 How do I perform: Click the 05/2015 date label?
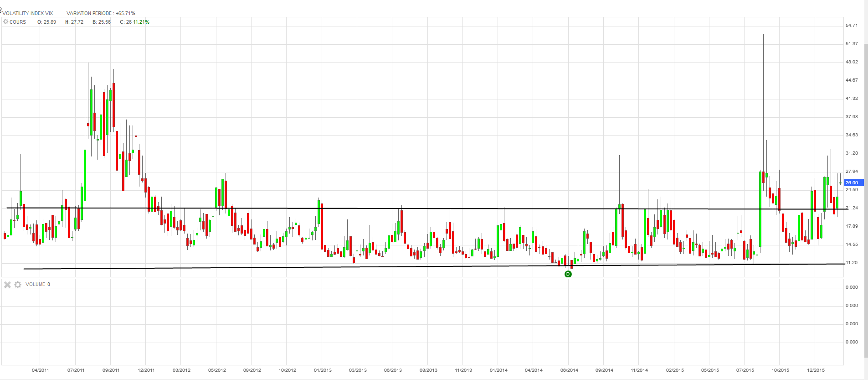(x=710, y=370)
